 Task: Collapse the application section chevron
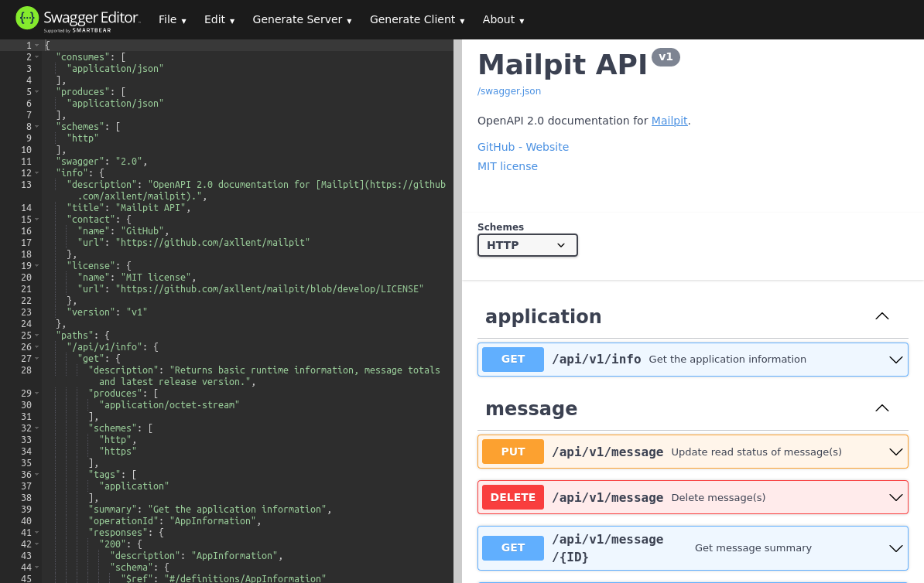tap(881, 316)
